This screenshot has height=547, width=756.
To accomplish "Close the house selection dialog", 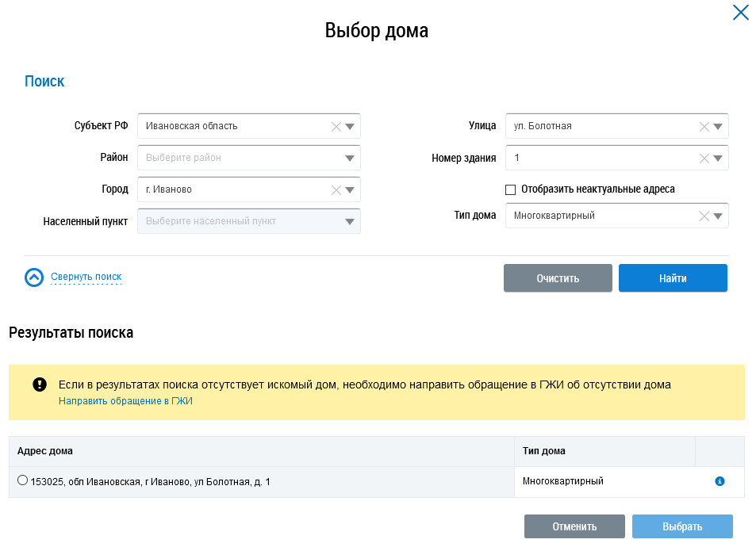I will pos(740,13).
